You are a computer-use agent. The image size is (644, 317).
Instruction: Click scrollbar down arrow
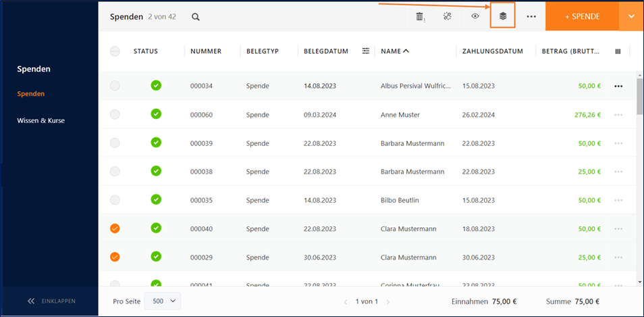click(x=639, y=282)
